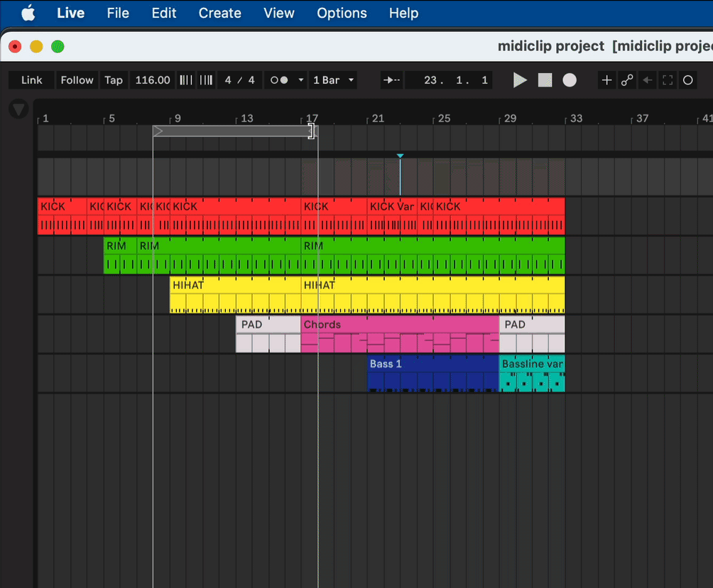Enable the Arrangement Record button
Viewport: 713px width, 588px height.
(x=570, y=80)
